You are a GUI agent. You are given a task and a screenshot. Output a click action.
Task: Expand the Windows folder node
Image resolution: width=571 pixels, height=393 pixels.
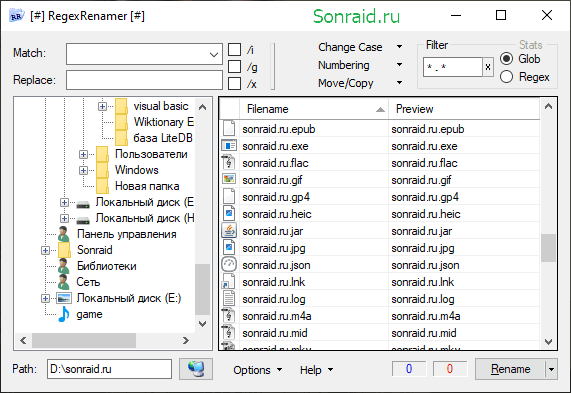83,170
